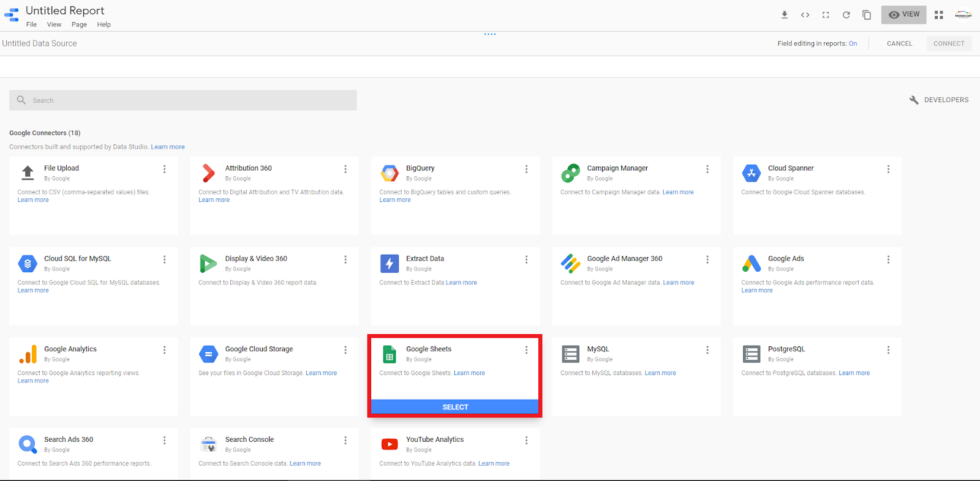Open the embed code icon
Image resolution: width=980 pixels, height=481 pixels.
click(x=805, y=15)
